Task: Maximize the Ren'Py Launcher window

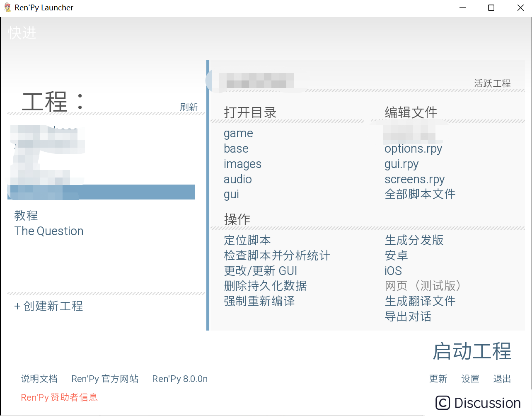Action: pyautogui.click(x=491, y=7)
